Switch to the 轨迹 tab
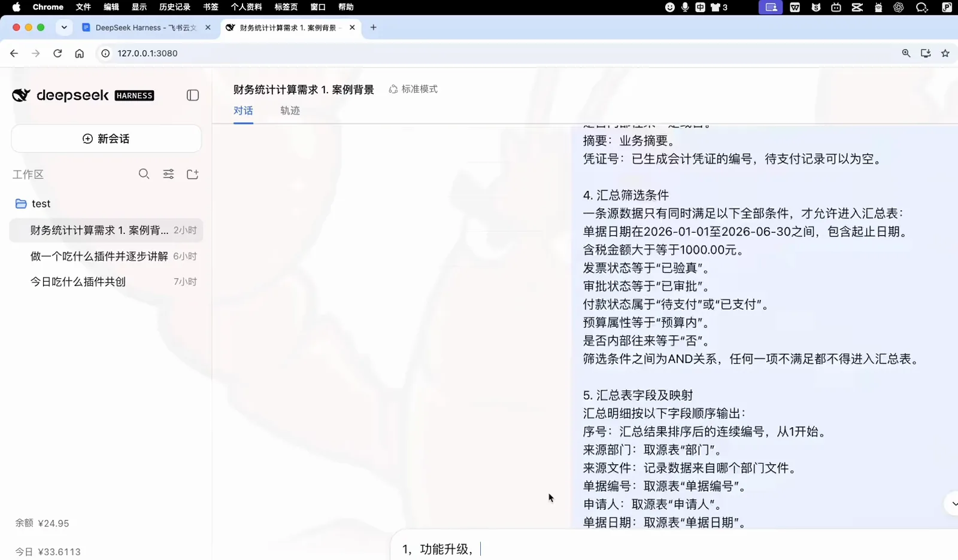Image resolution: width=958 pixels, height=560 pixels. click(x=290, y=111)
